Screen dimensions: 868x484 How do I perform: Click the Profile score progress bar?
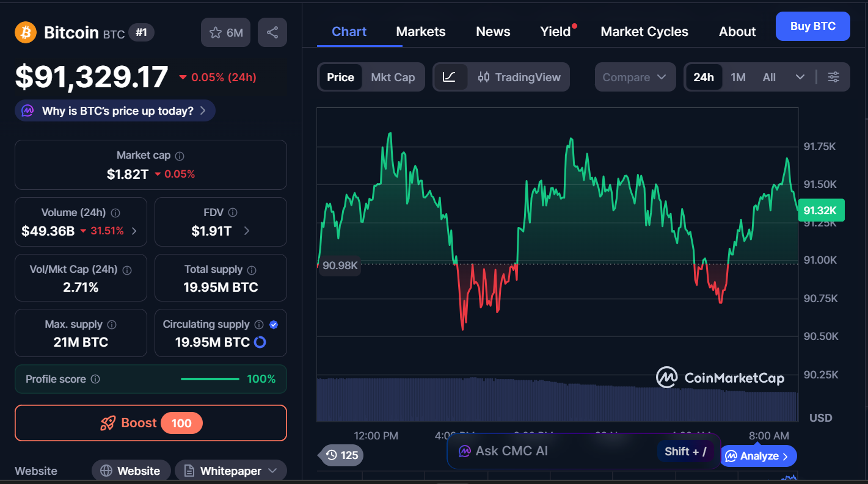click(210, 378)
